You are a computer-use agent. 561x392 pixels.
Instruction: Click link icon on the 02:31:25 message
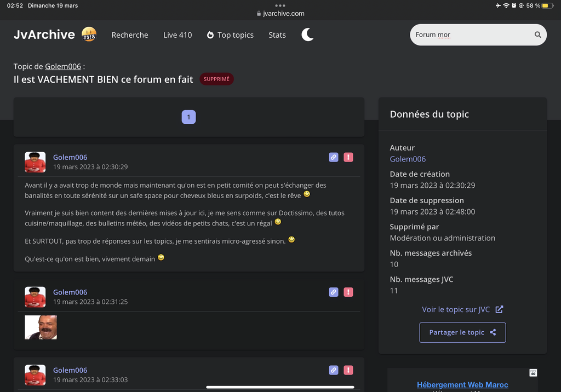pos(333,292)
